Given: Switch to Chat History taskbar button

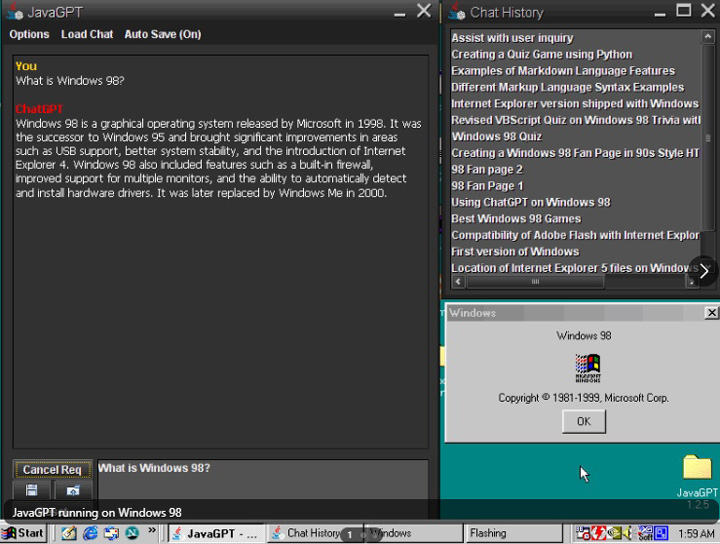Looking at the screenshot, I should tap(305, 533).
